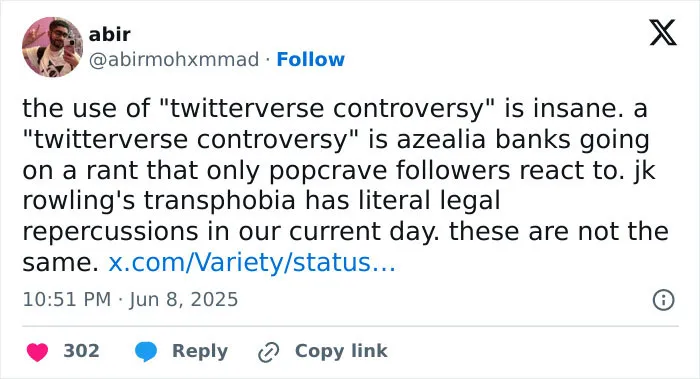
Task: Open the X logo in the corner
Action: [x=663, y=33]
